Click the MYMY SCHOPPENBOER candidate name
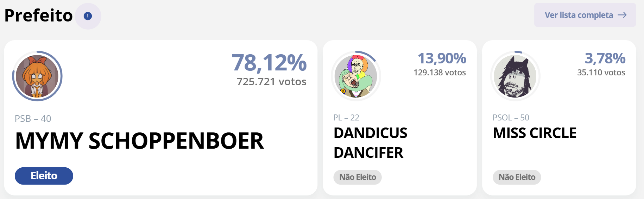This screenshot has width=644, height=199. pyautogui.click(x=139, y=141)
